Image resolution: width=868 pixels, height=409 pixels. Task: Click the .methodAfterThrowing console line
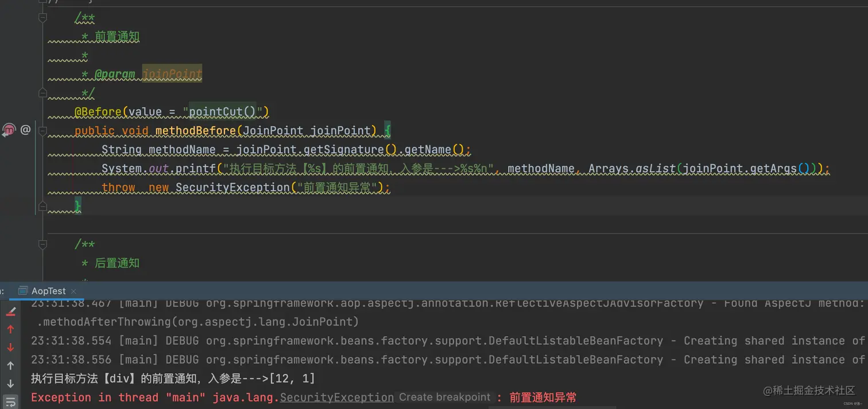click(x=198, y=322)
